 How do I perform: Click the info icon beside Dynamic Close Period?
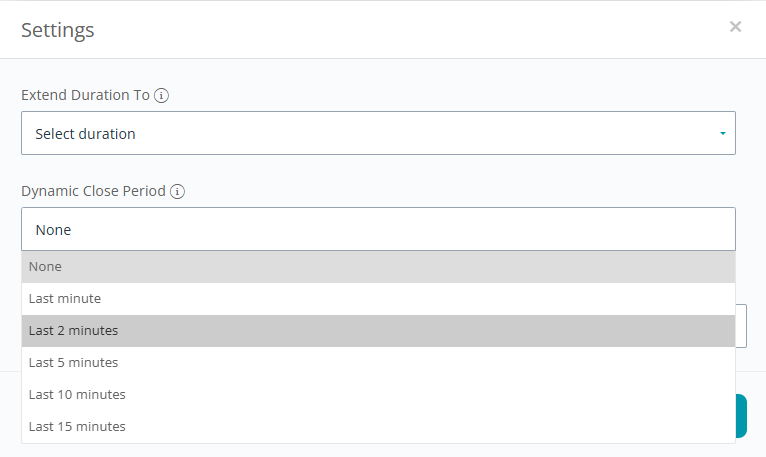tap(177, 191)
